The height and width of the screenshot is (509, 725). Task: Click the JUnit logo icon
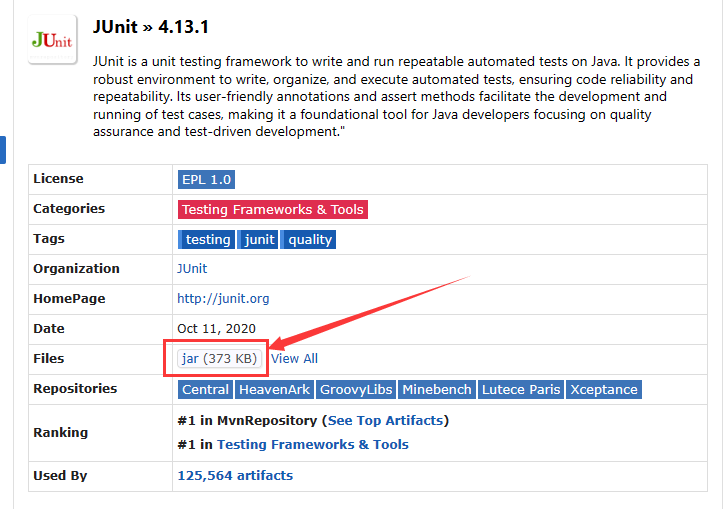click(52, 39)
